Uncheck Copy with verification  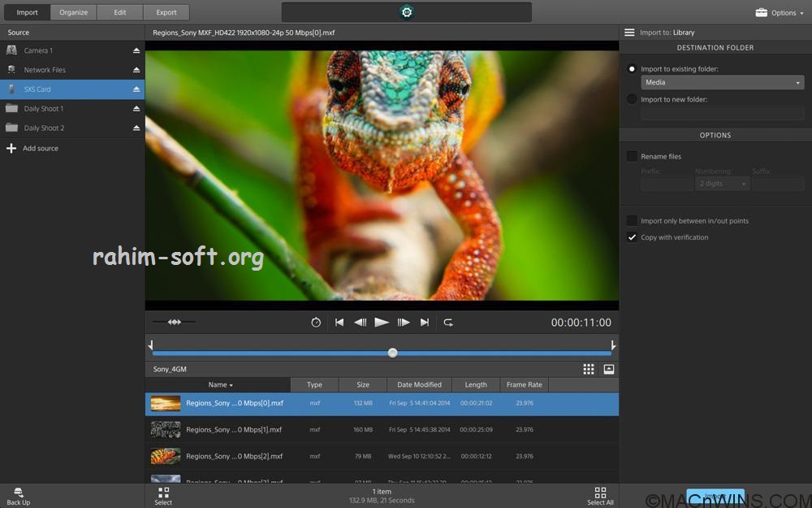click(x=632, y=237)
